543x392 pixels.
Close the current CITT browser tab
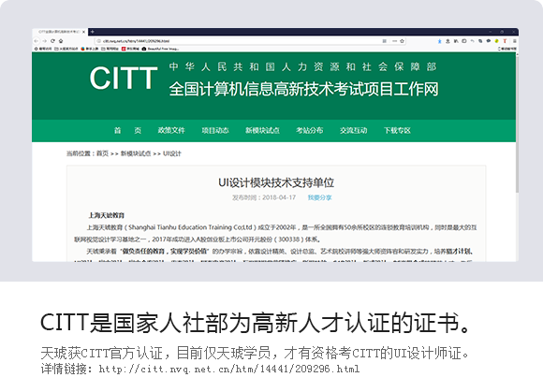(x=83, y=32)
